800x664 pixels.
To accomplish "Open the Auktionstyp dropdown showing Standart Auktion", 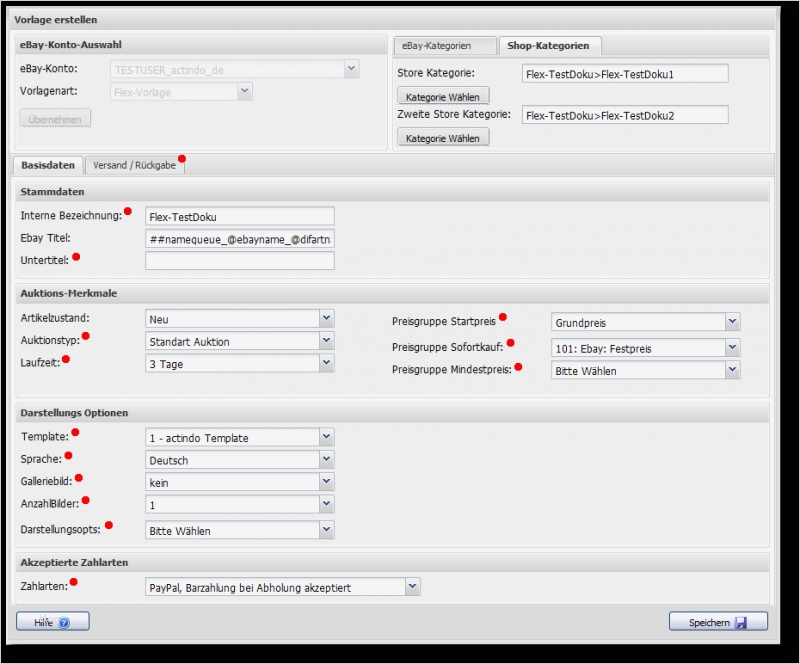I will pos(327,341).
